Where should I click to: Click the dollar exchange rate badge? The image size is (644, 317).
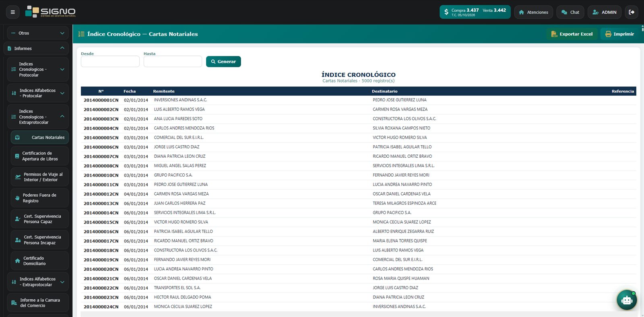[475, 12]
